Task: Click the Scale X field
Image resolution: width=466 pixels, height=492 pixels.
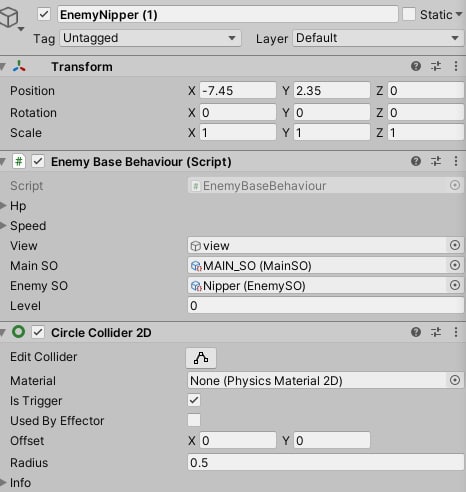Action: pyautogui.click(x=238, y=133)
